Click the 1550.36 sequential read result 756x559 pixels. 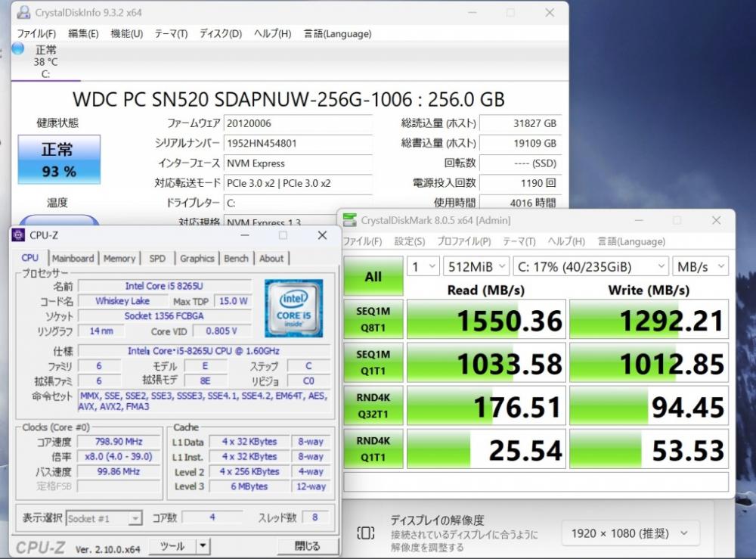pyautogui.click(x=486, y=319)
